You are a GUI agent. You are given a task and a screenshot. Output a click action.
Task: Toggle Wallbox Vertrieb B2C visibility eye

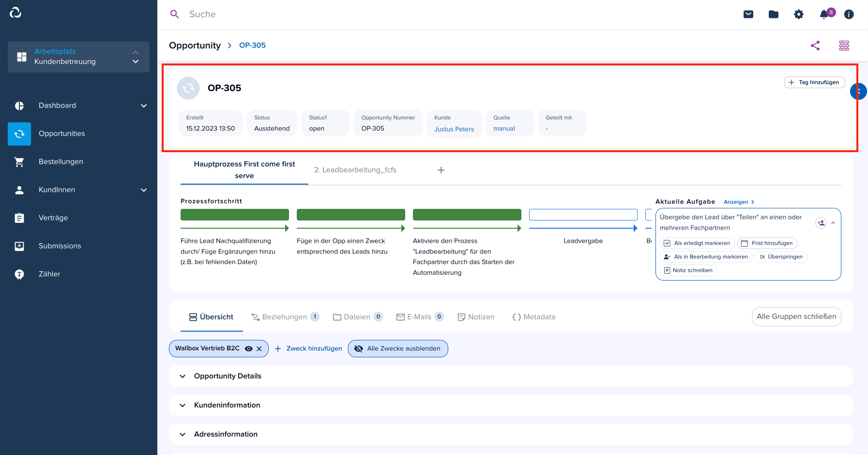tap(249, 348)
